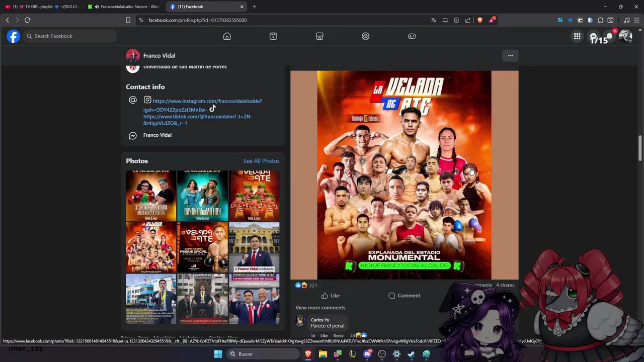Click the browser back arrow

(7, 20)
